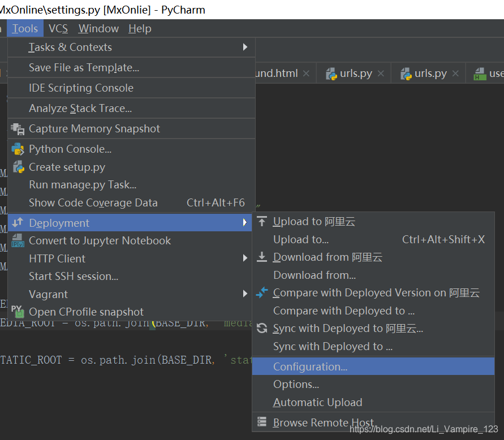Select Open CProfile snapshot text

pyautogui.click(x=86, y=312)
